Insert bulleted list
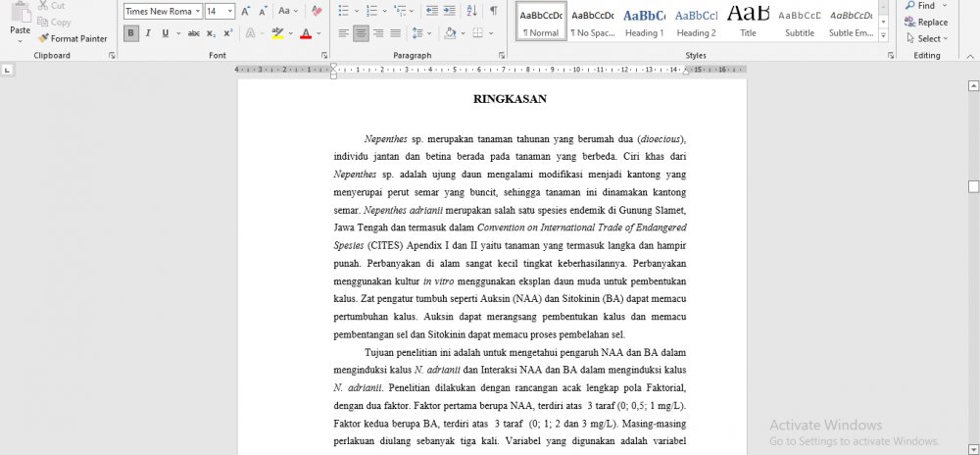Image resolution: width=980 pixels, height=455 pixels. 343,11
